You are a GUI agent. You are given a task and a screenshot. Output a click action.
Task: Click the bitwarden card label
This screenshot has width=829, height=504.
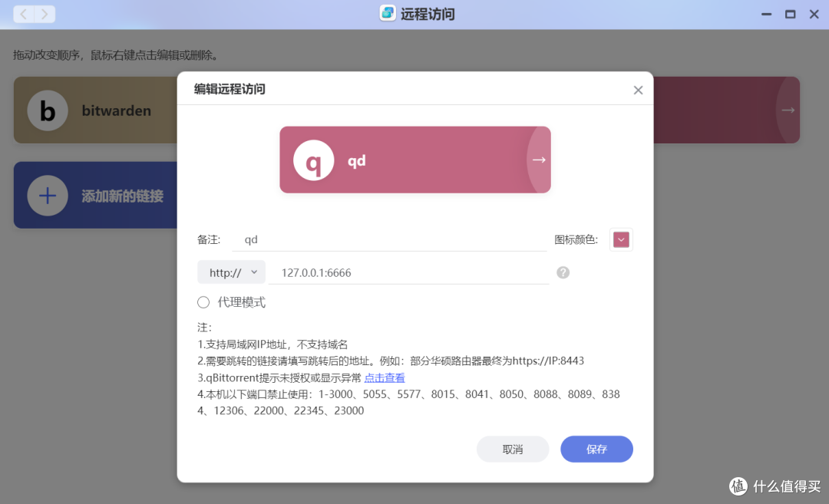point(117,110)
